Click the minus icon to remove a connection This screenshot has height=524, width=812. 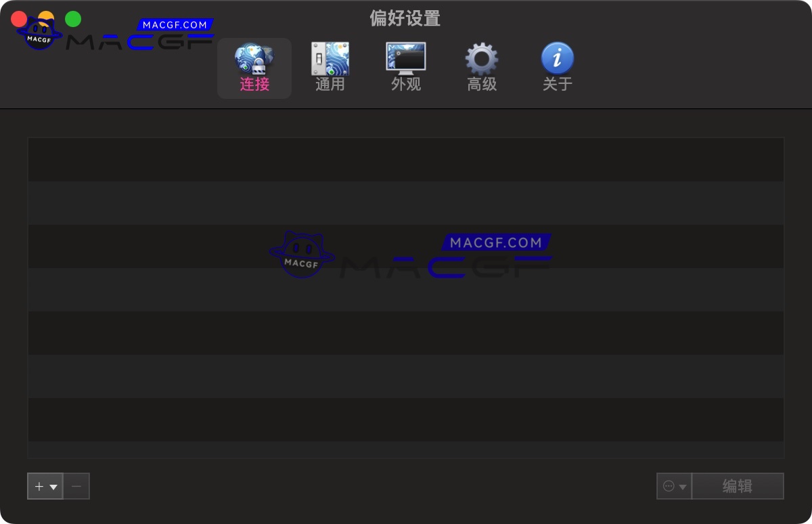click(76, 485)
